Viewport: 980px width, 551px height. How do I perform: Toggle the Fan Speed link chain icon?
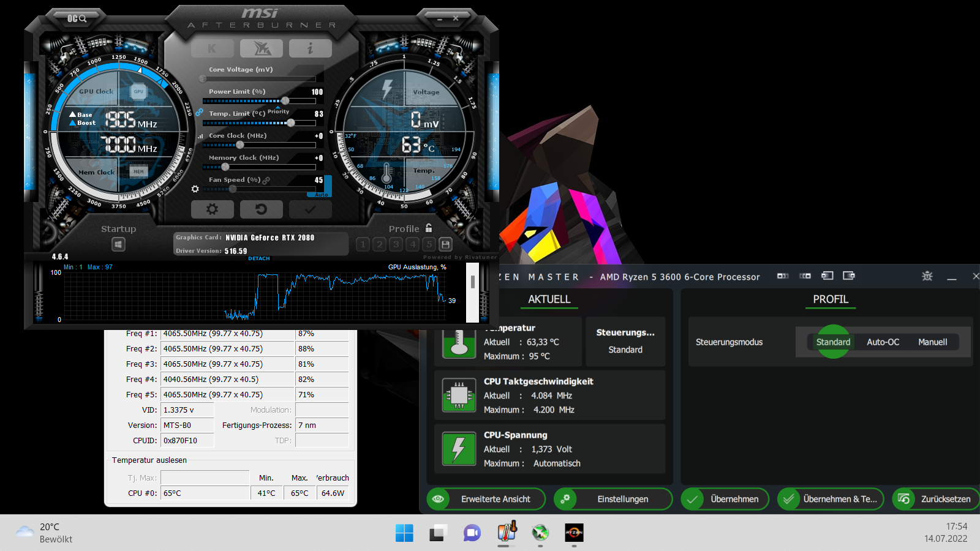[x=266, y=181]
